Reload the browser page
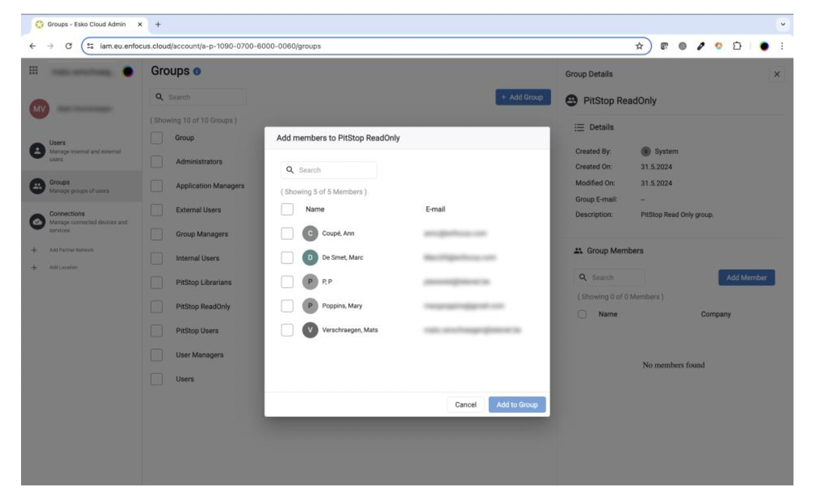The image size is (816, 504). point(68,46)
